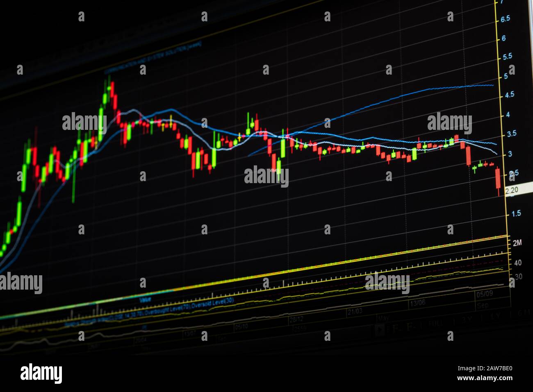The height and width of the screenshot is (392, 533).
Task: Click the 13/06 date label on time axis
Action: tap(417, 303)
